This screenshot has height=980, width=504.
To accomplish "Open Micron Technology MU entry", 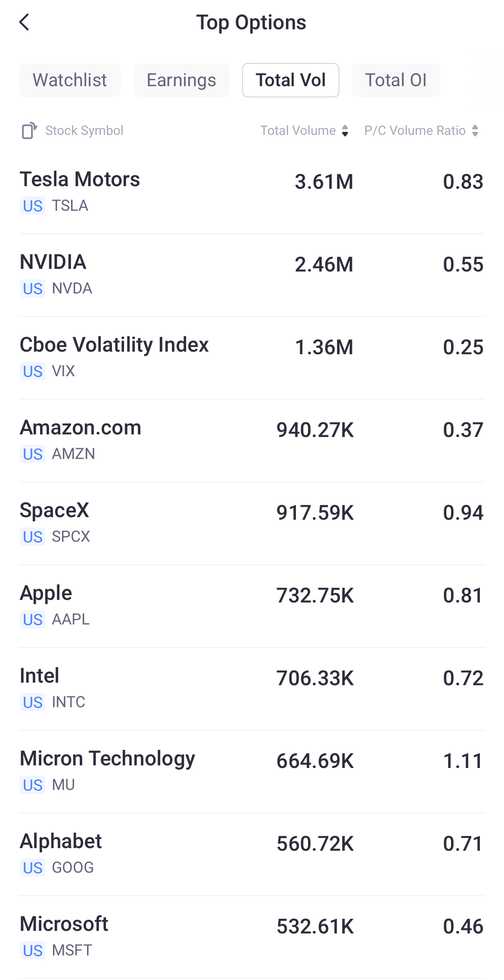I will click(x=252, y=772).
